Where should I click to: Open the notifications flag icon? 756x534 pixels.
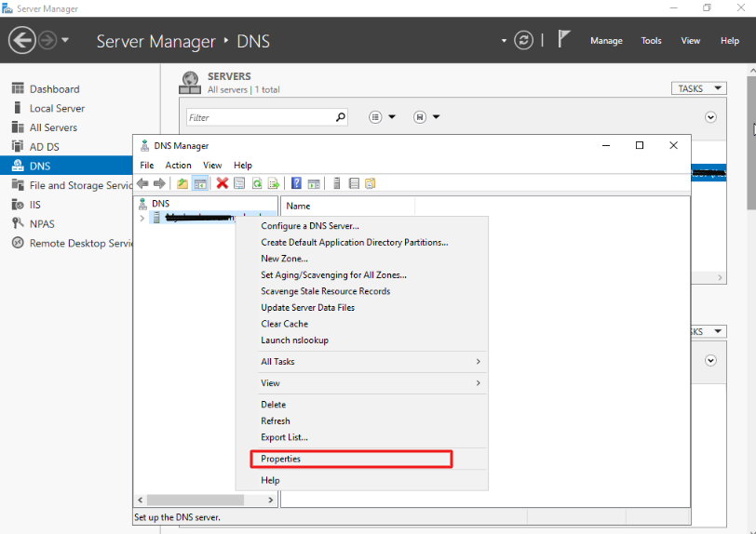(x=563, y=39)
